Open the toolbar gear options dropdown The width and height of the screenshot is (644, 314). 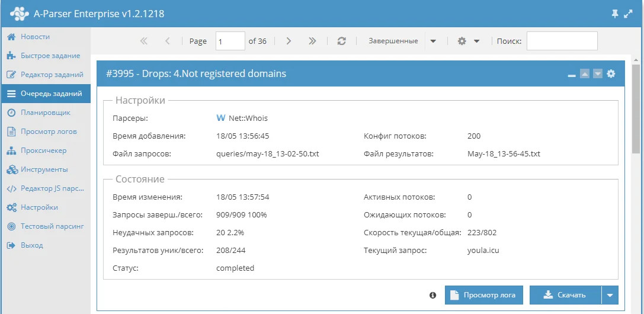(468, 41)
